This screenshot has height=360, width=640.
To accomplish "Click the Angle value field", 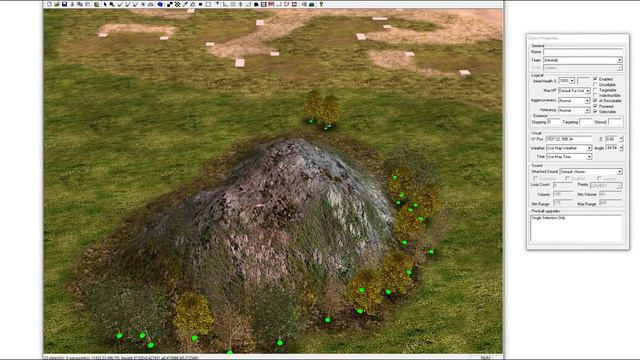I will click(612, 148).
